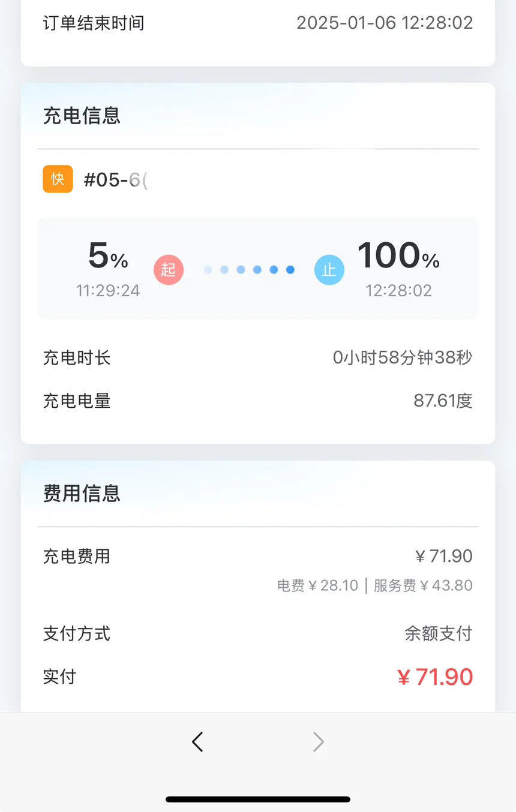Tap the 5% starting battery level
Image resolution: width=516 pixels, height=812 pixels.
click(108, 255)
